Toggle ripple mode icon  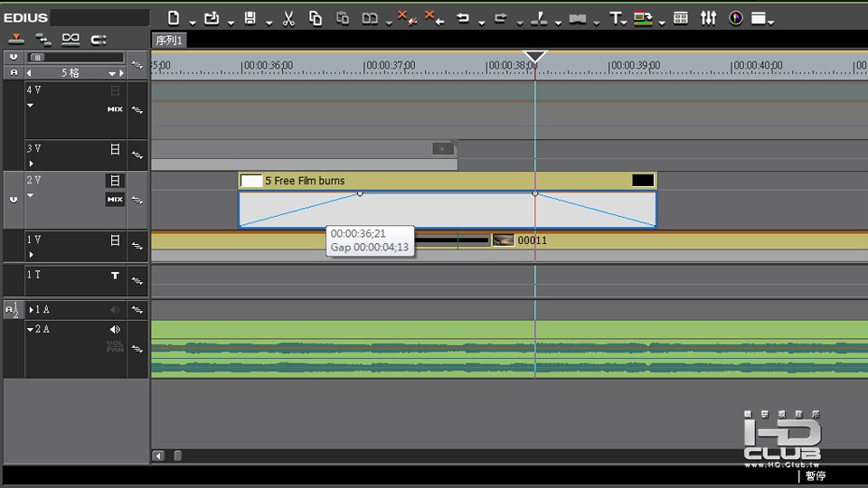pos(42,39)
